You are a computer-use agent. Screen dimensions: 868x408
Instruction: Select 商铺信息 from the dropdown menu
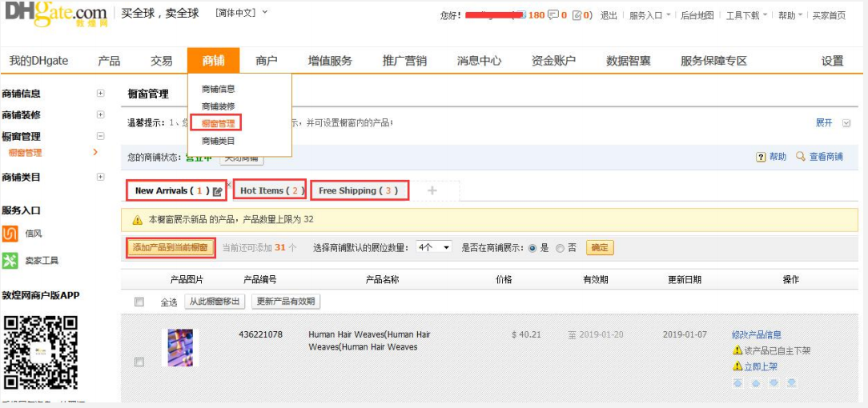[218, 89]
